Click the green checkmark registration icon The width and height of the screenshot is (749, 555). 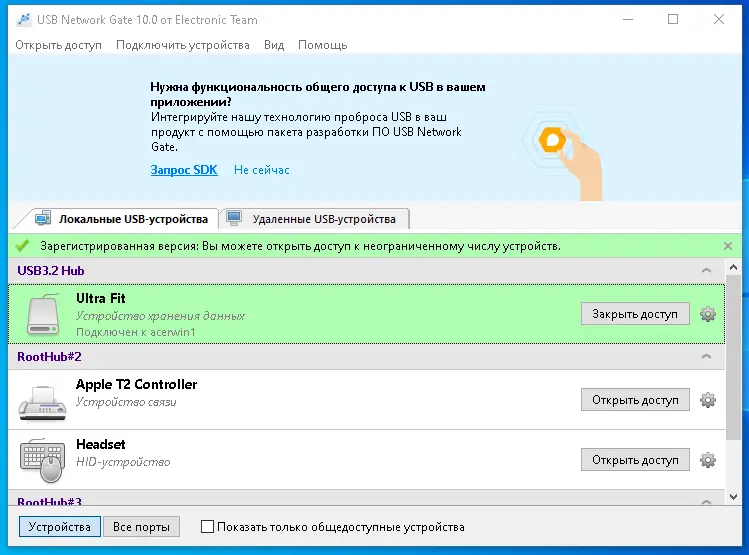pyautogui.click(x=22, y=246)
